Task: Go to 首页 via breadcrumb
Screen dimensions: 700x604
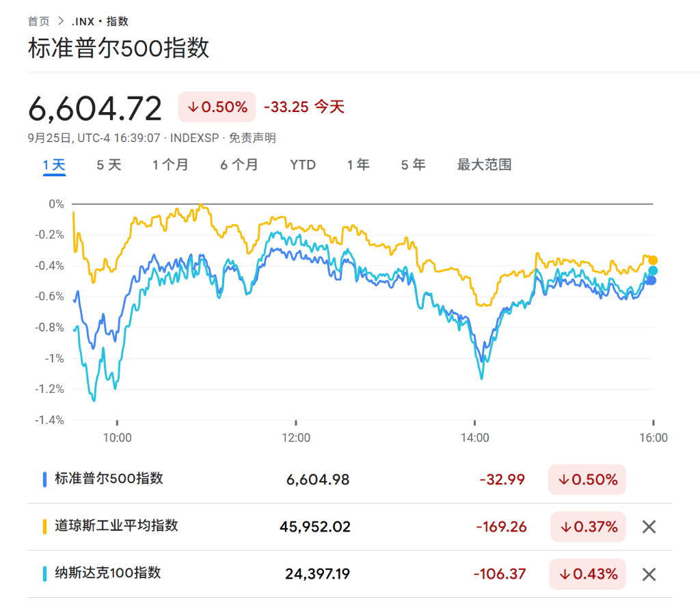Action: pyautogui.click(x=39, y=21)
